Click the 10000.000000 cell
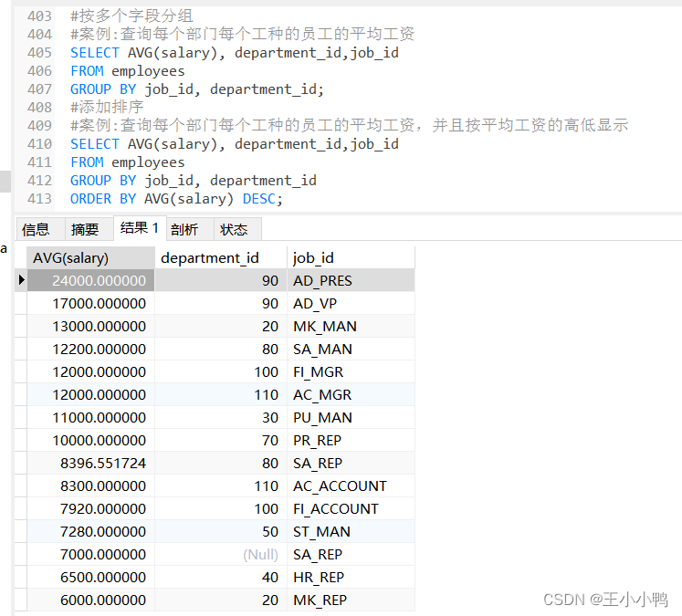Screen dimensions: 682x616 91,441
